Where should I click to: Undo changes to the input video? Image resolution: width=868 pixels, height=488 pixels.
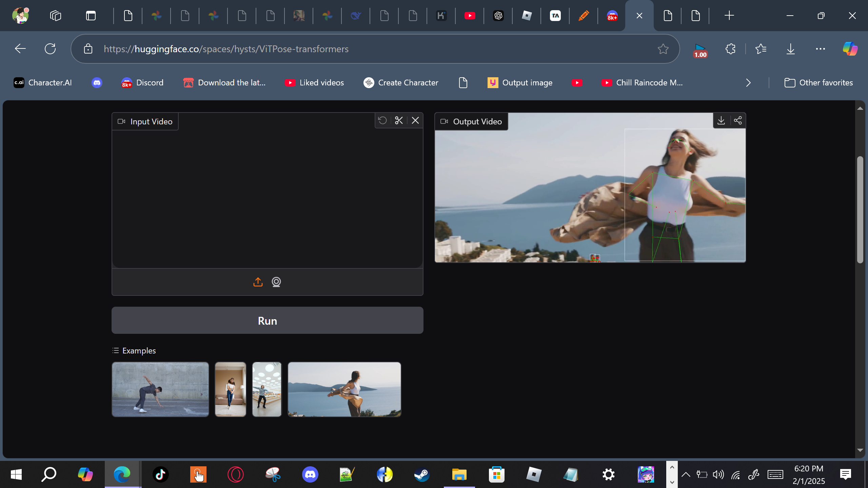coord(382,121)
